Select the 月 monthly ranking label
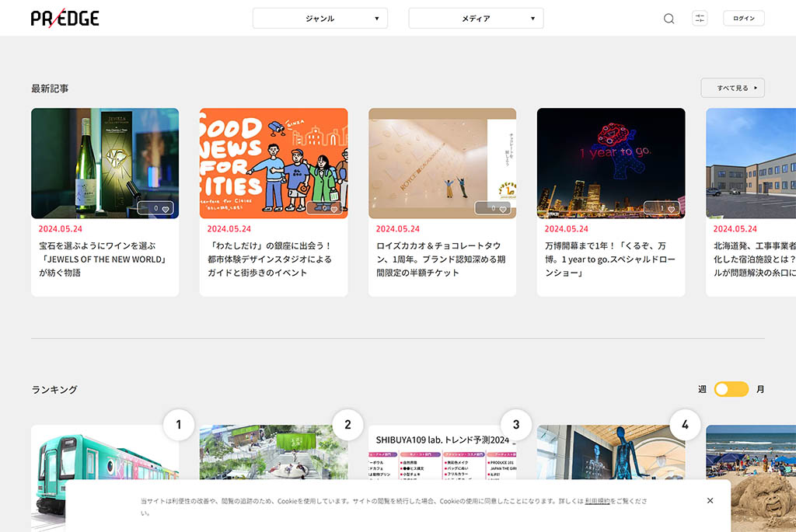The width and height of the screenshot is (796, 532). pyautogui.click(x=760, y=389)
